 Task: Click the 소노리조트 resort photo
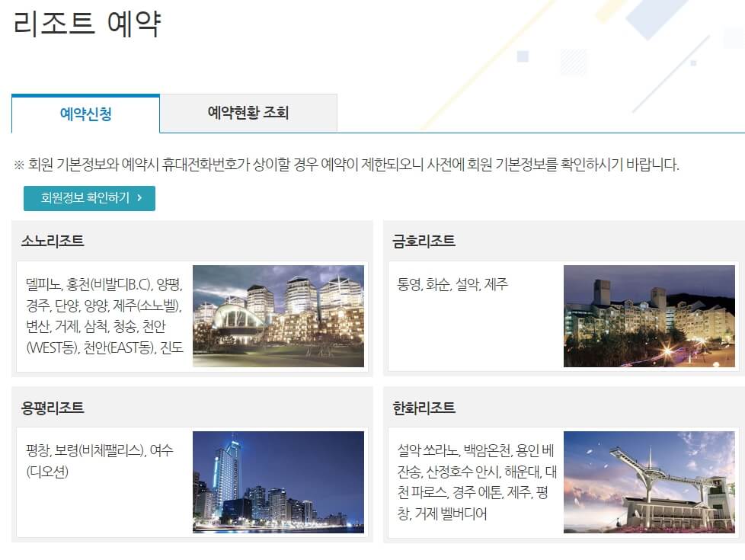(279, 315)
